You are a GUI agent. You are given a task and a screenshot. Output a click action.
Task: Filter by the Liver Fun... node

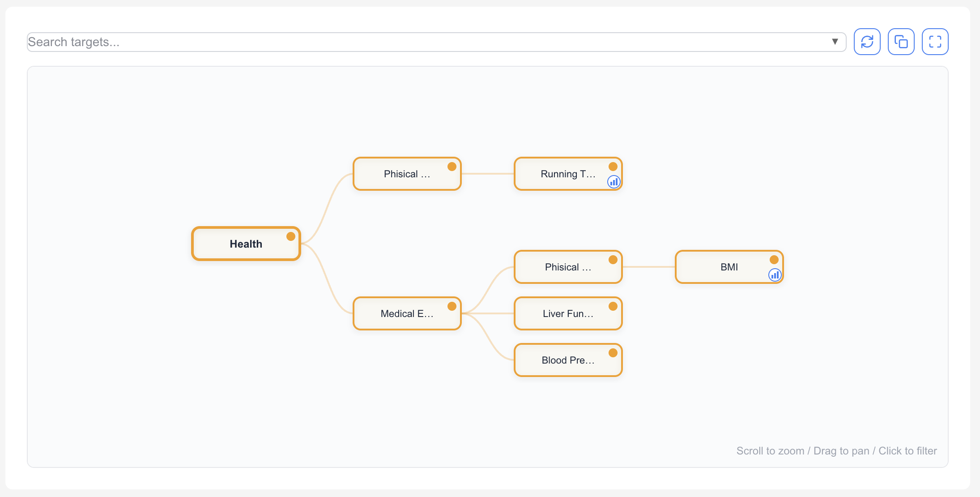pos(567,314)
